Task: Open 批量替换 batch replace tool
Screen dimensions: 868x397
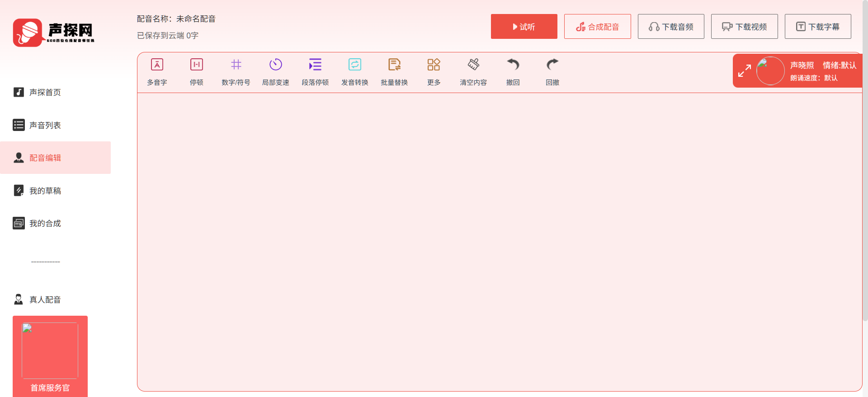Action: click(394, 65)
